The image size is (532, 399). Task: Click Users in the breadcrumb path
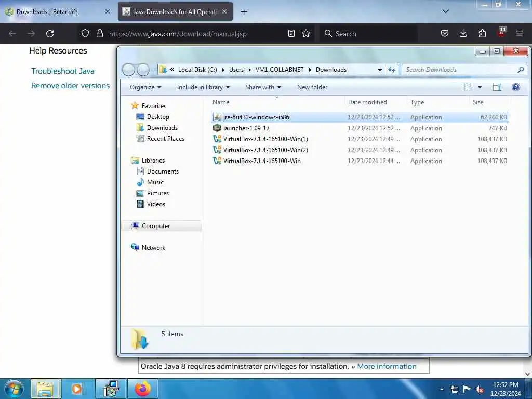tap(236, 70)
